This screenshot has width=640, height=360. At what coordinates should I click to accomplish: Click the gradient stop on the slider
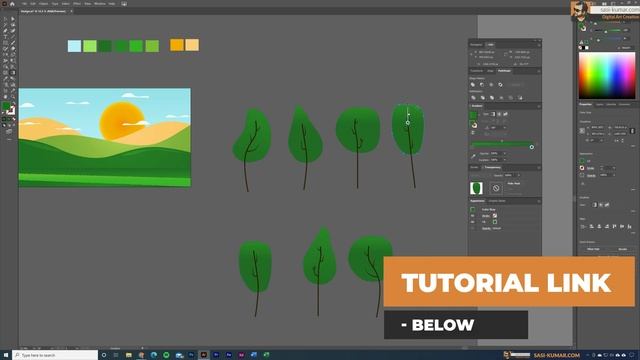532,147
